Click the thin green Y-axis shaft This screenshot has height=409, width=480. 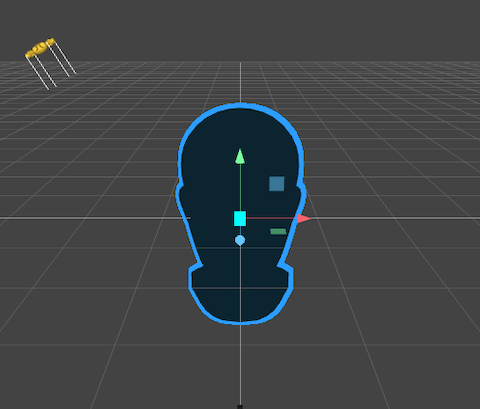point(240,187)
